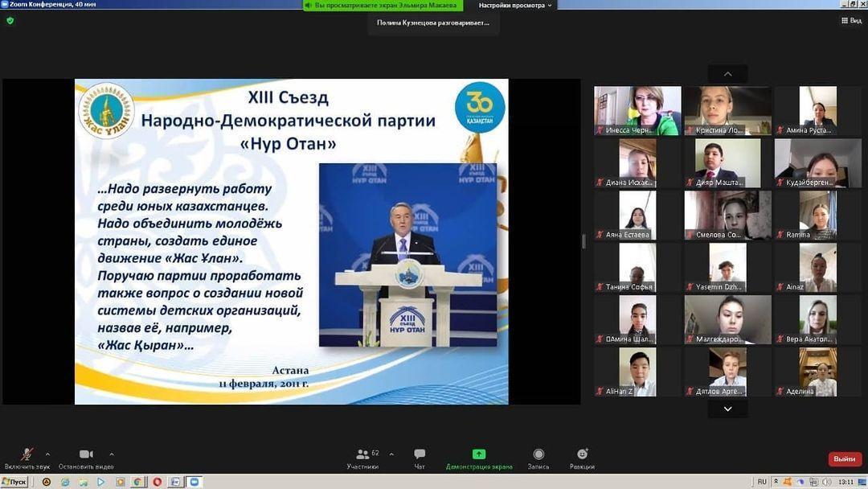The width and height of the screenshot is (868, 489).
Task: Select Дияр Машта... video thumbnail
Action: point(727,162)
